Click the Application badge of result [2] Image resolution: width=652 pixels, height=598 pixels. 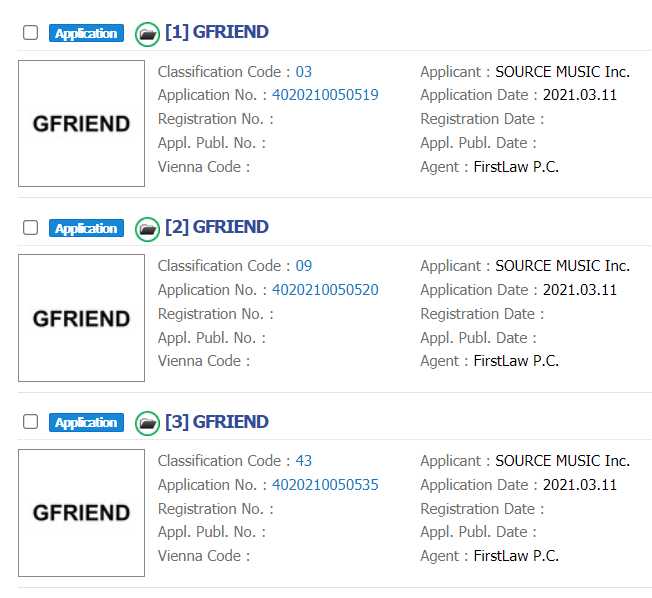coord(86,228)
